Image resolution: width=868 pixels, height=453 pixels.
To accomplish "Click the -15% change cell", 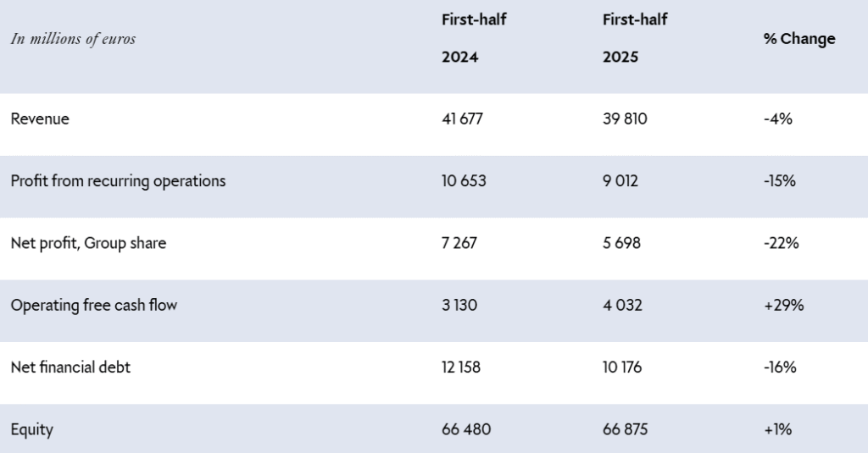I will pyautogui.click(x=780, y=181).
